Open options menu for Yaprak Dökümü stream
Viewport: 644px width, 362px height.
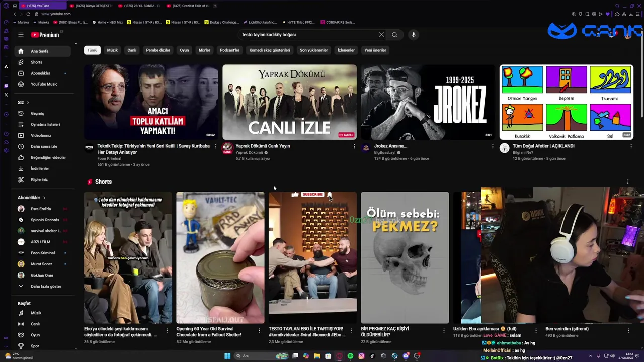pyautogui.click(x=354, y=146)
